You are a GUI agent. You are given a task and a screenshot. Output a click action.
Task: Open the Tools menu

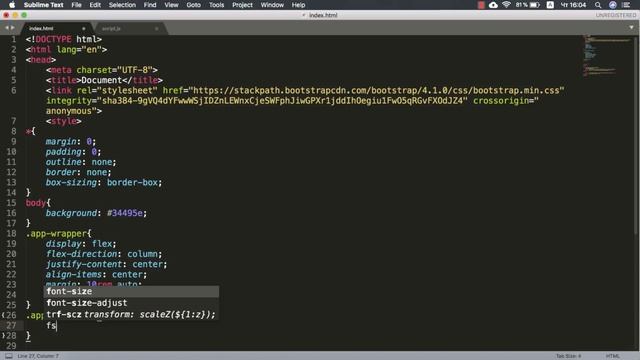pos(216,5)
